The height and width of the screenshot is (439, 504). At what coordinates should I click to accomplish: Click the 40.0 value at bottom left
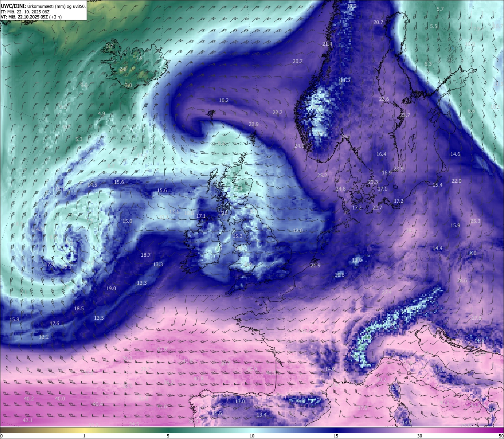(x=60, y=399)
